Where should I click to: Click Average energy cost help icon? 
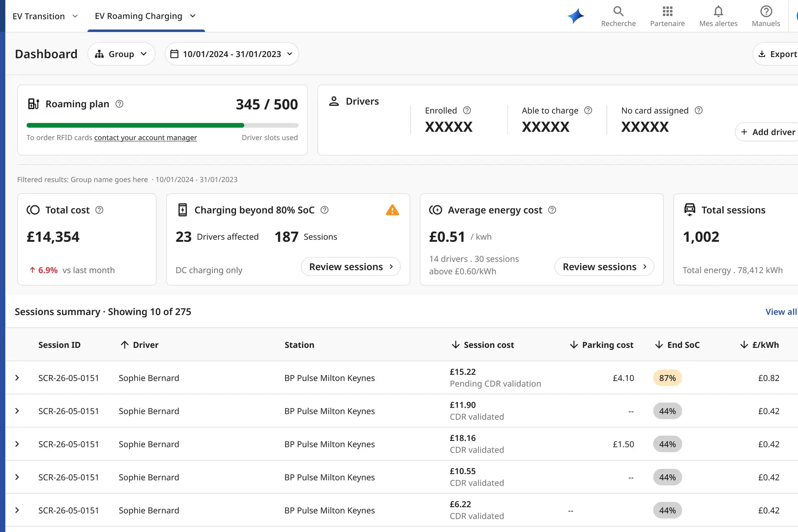click(552, 210)
